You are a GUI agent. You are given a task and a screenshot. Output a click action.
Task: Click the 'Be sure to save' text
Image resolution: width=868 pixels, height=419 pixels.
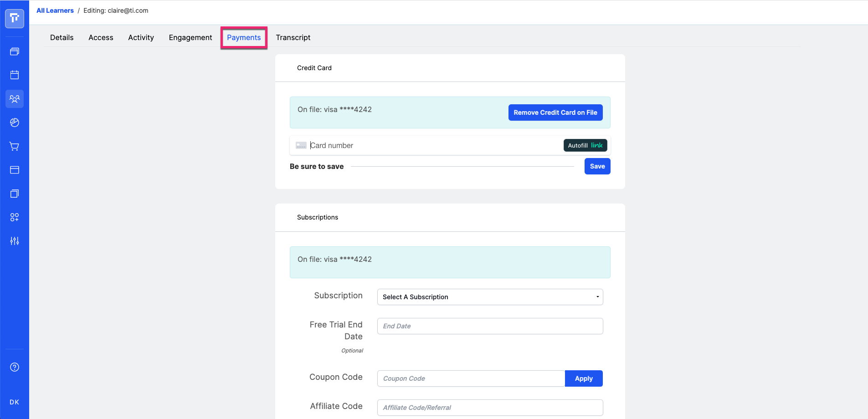point(317,166)
